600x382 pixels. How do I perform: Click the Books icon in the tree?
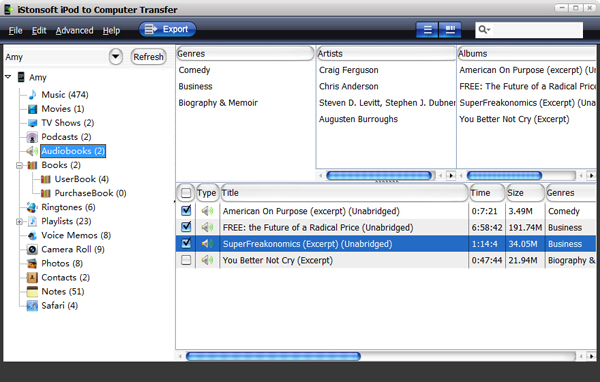(32, 165)
